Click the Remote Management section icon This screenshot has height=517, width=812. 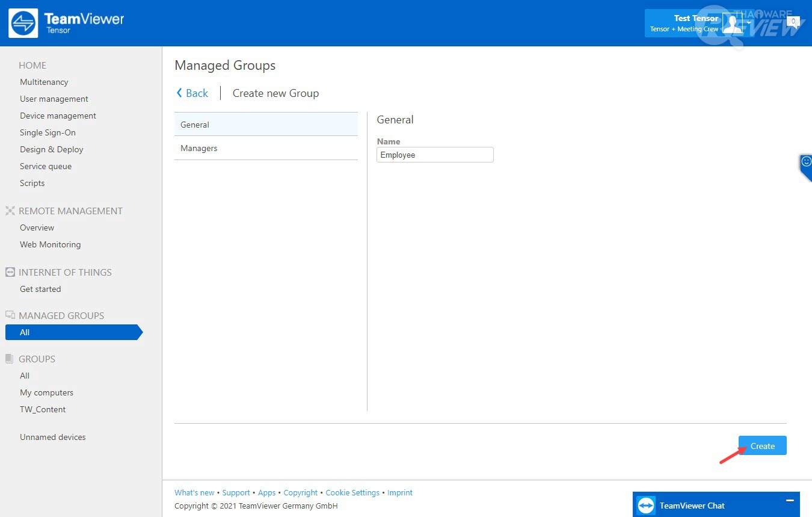tap(10, 211)
